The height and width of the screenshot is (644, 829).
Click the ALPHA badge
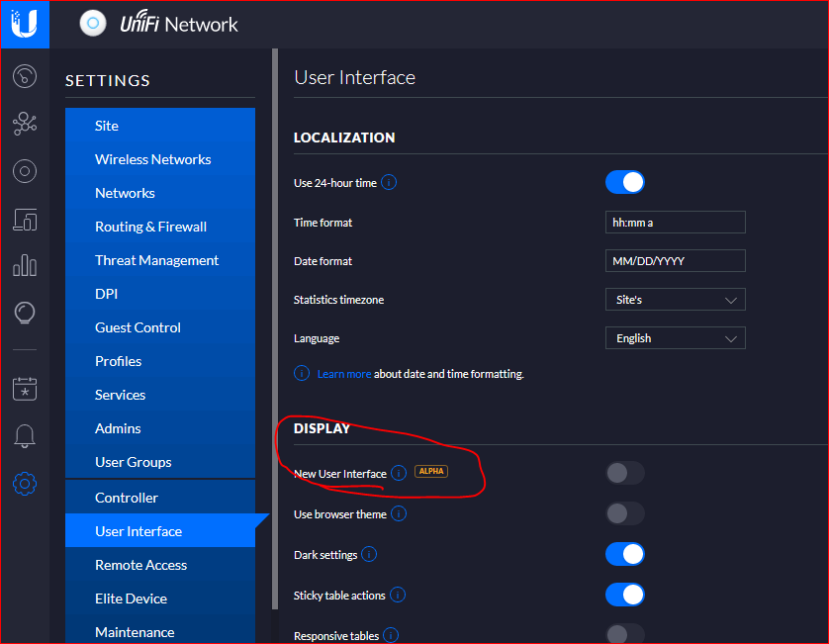(x=431, y=471)
